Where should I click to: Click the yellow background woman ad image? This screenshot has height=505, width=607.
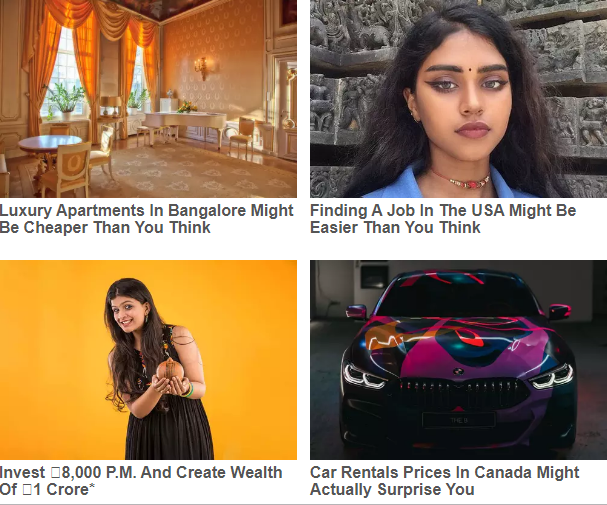(148, 360)
